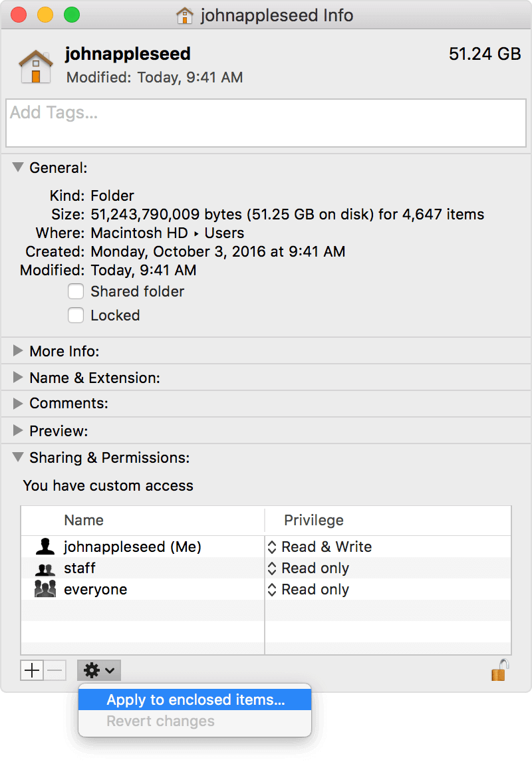532x762 pixels.
Task: Click the Remove (−) permission button
Action: [x=55, y=670]
